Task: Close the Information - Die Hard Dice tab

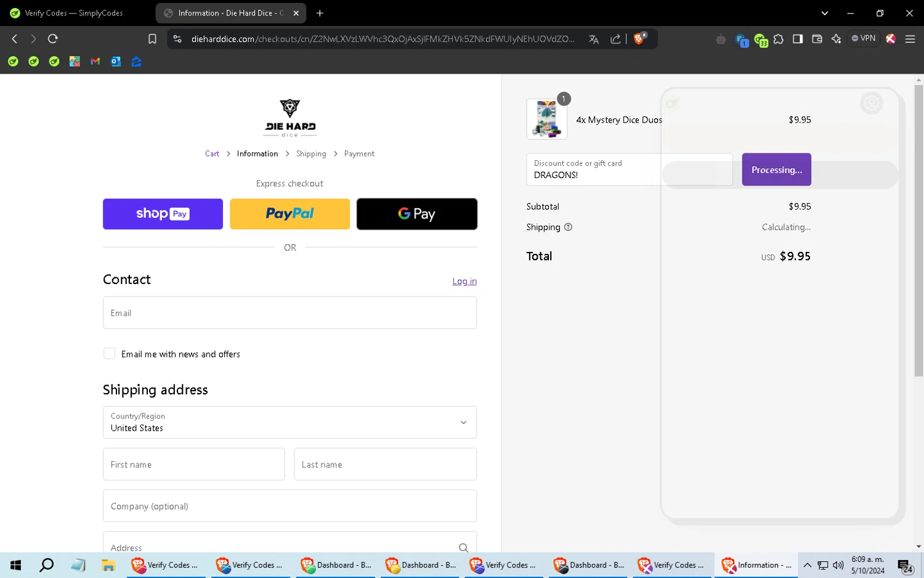Action: (296, 13)
